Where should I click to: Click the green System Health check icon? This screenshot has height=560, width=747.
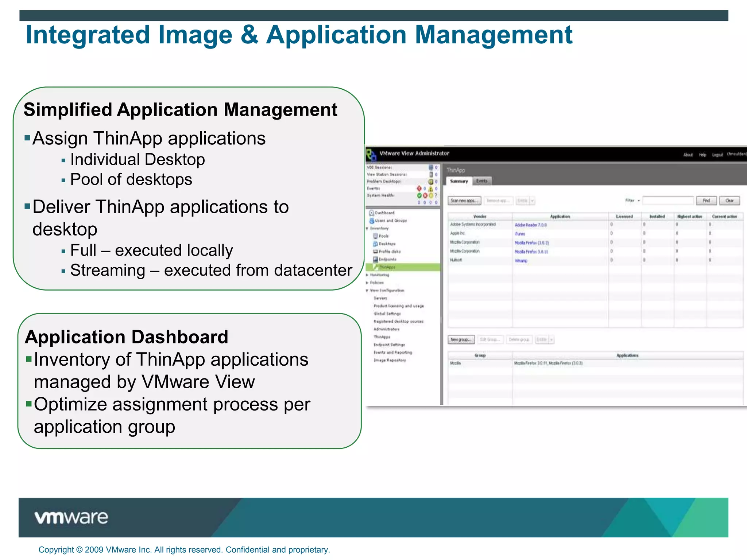(x=419, y=195)
